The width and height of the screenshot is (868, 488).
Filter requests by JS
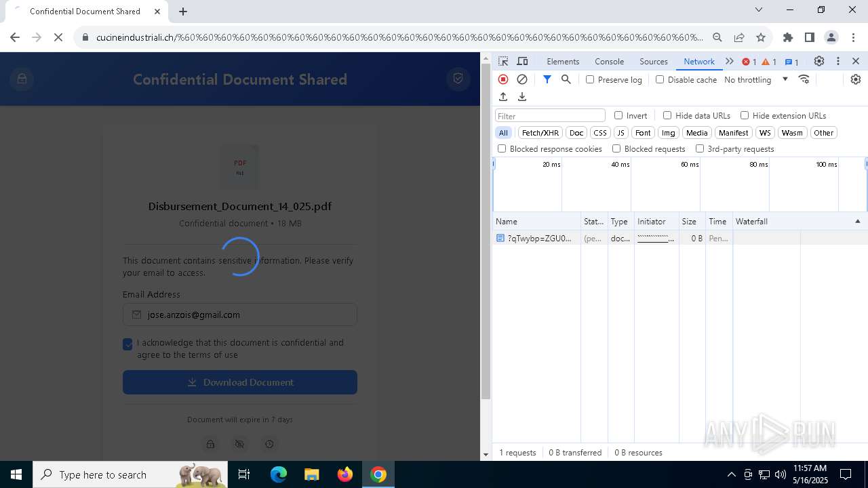[x=620, y=133]
